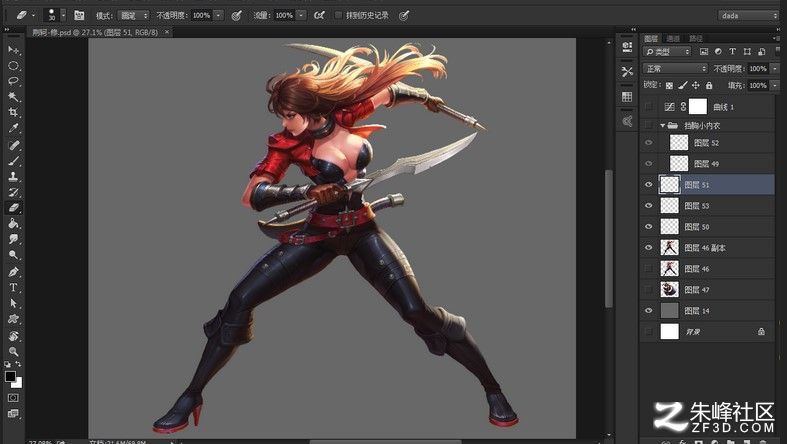Viewport: 787px width, 444px height.
Task: Open the eraser 模式 dropdown
Action: click(134, 16)
